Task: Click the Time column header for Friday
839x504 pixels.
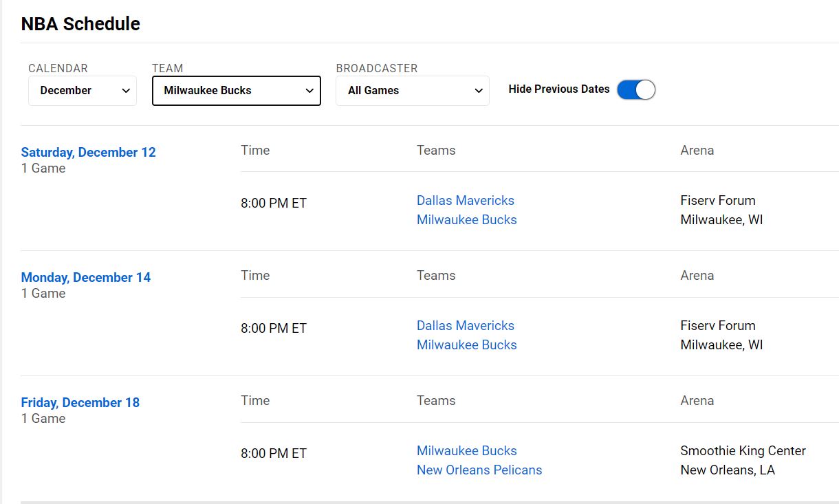Action: click(x=255, y=401)
